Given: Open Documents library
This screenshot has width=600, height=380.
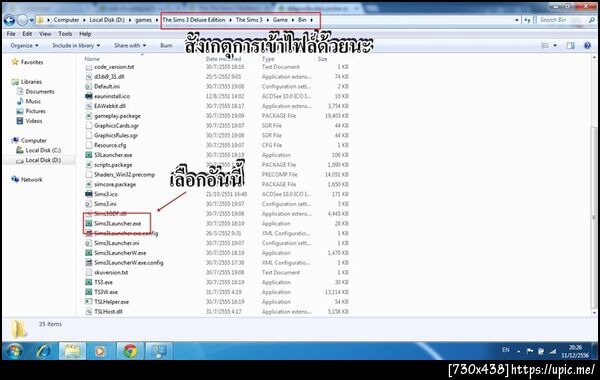Looking at the screenshot, I should click(x=40, y=92).
